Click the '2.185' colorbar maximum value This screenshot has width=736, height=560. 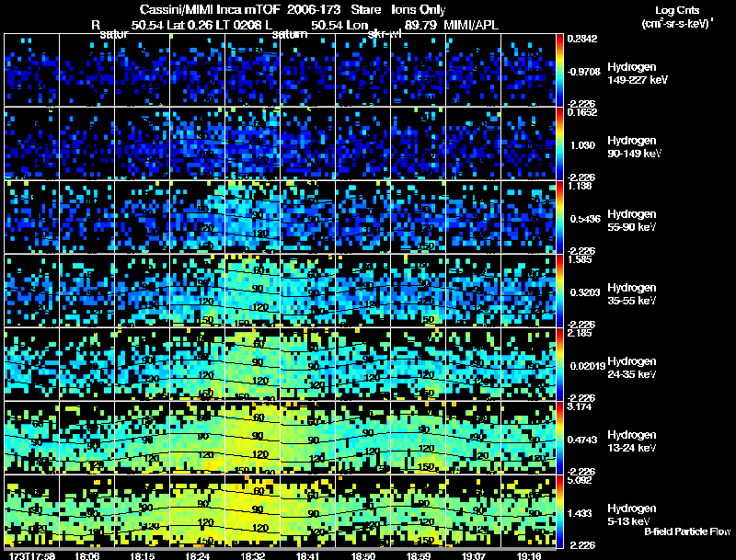pos(581,333)
